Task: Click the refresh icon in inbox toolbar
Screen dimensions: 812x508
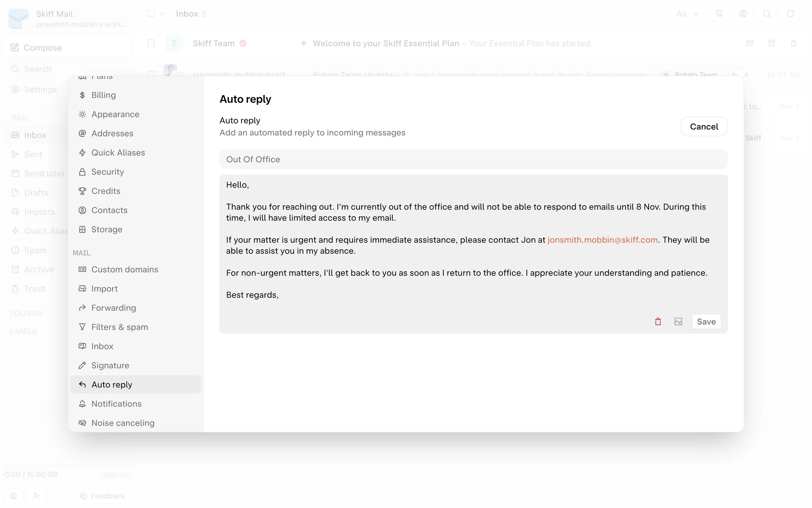Action: (x=790, y=14)
